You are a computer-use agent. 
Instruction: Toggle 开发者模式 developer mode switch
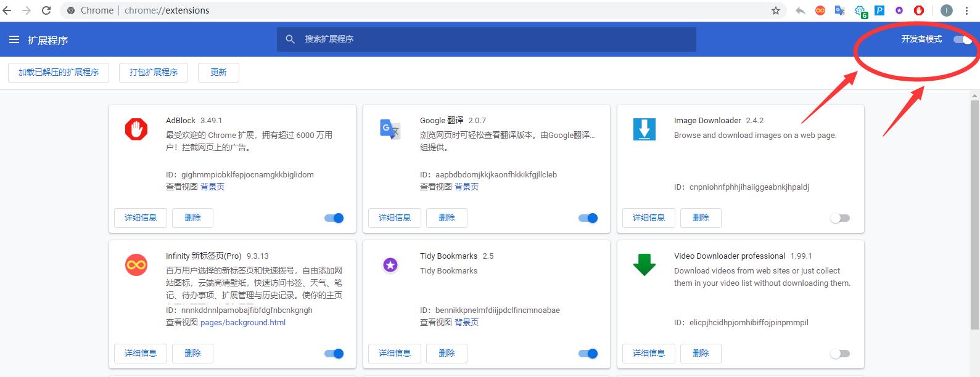tap(963, 39)
